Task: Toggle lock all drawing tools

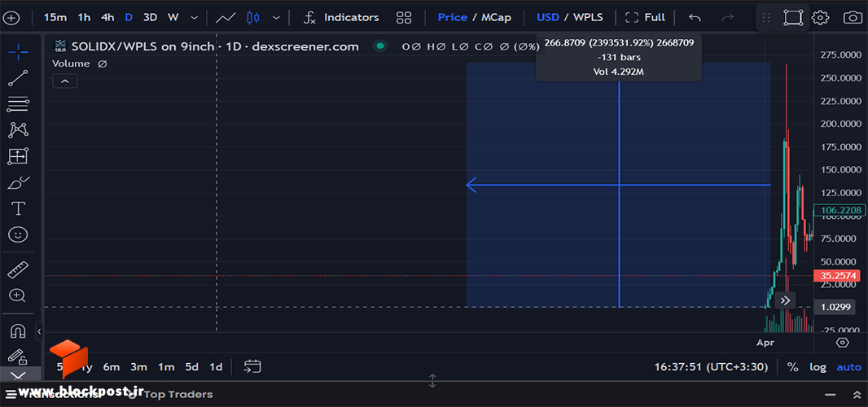Action: coord(18,357)
